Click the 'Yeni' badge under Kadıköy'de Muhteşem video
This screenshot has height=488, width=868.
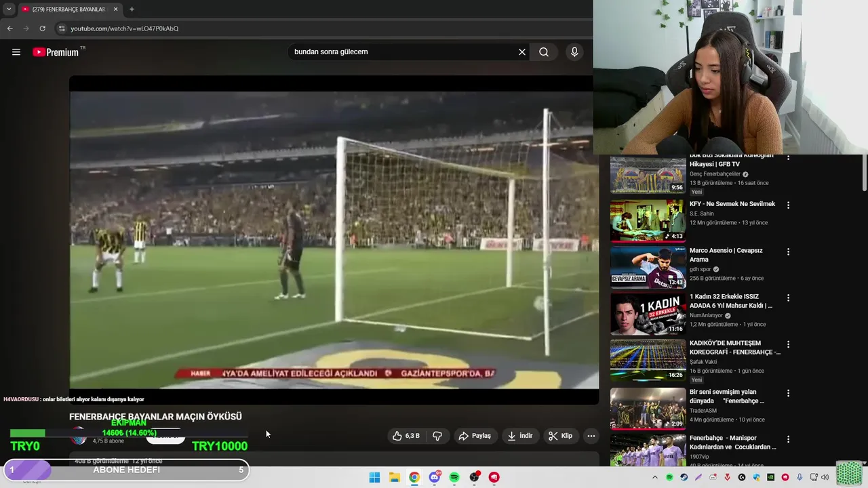(x=696, y=380)
